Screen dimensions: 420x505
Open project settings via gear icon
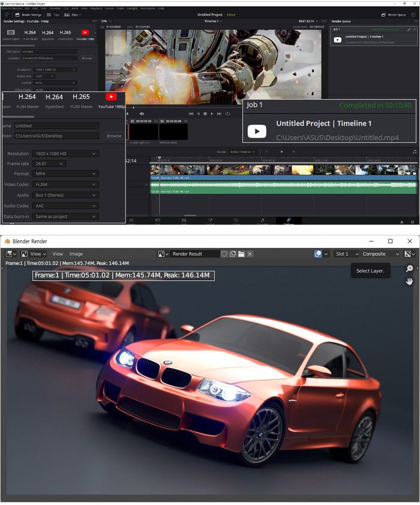(413, 222)
